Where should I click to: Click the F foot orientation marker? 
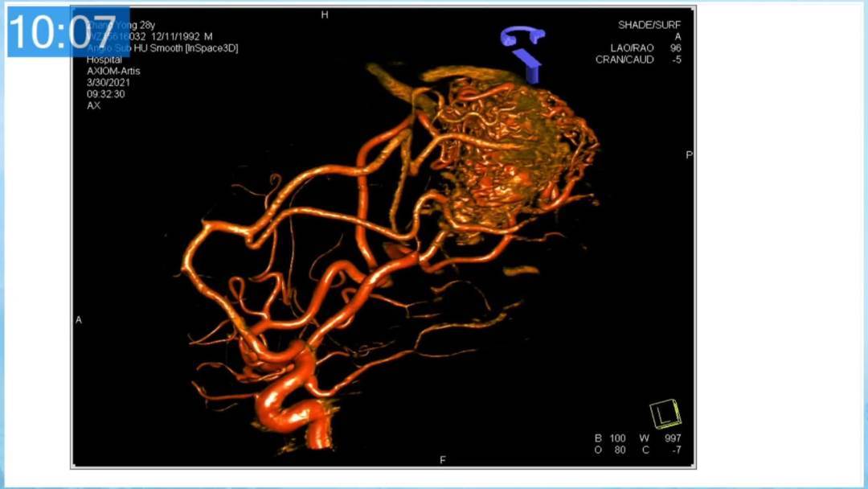coord(443,460)
